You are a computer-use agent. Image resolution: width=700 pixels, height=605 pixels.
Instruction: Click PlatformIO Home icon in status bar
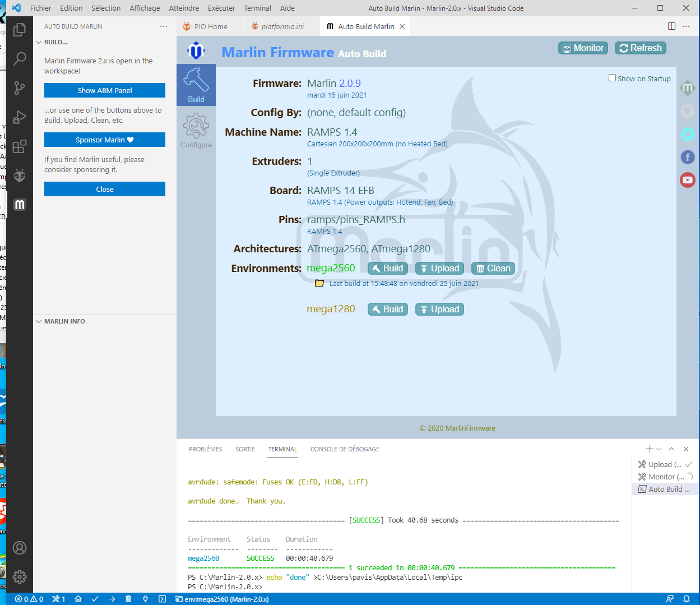[78, 599]
